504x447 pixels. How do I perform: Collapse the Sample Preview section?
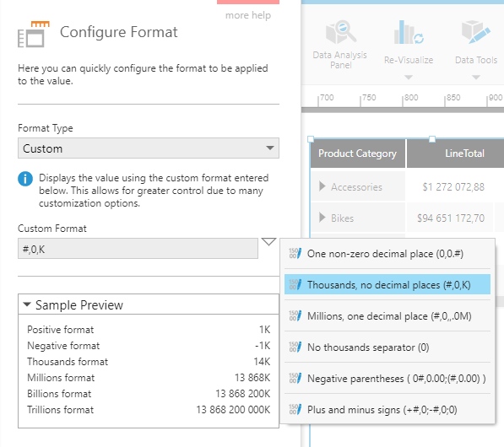pos(27,304)
